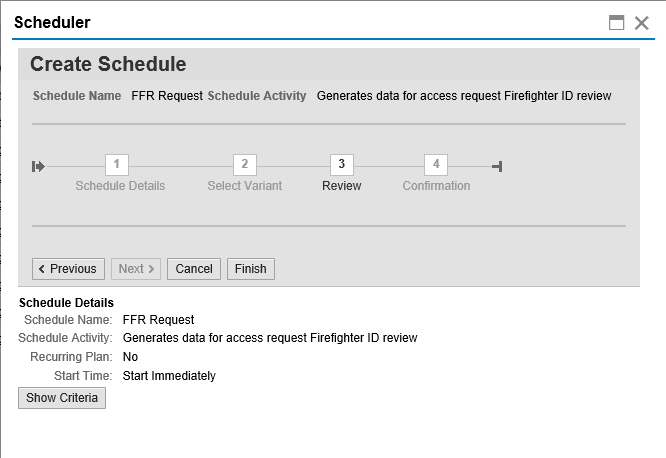Expand details with Show Criteria
The width and height of the screenshot is (666, 458).
coord(62,398)
